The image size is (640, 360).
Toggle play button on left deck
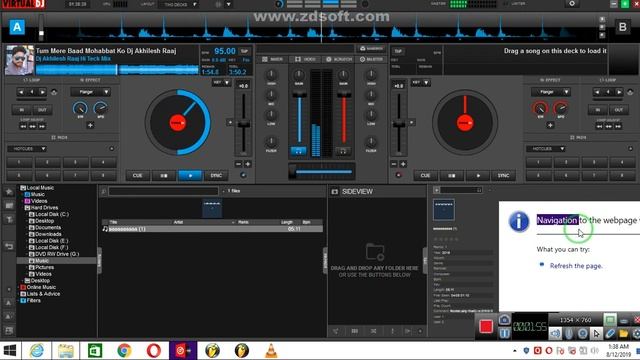click(190, 176)
